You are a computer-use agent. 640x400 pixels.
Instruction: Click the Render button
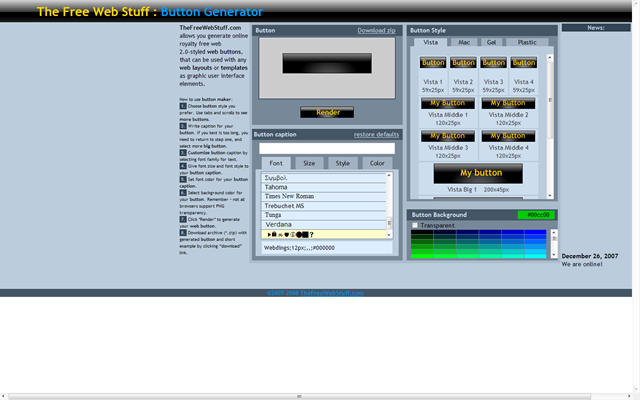(x=327, y=112)
